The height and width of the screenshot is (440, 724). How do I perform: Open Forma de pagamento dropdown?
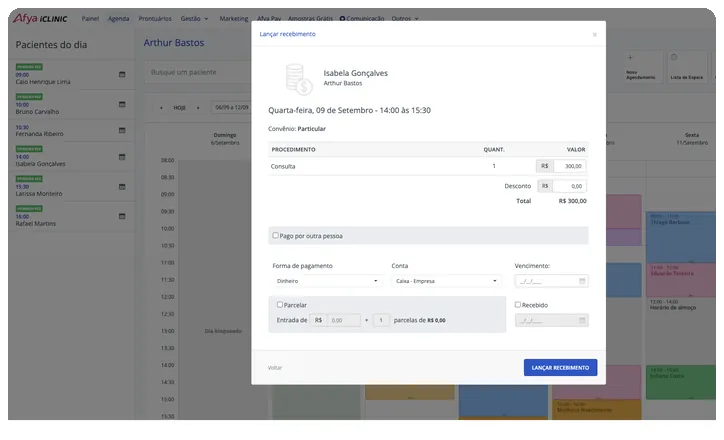pyautogui.click(x=327, y=281)
